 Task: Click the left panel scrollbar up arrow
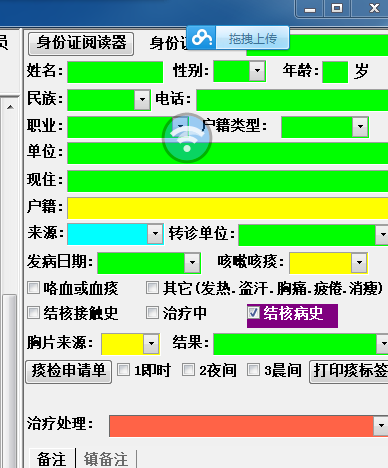(10, 107)
